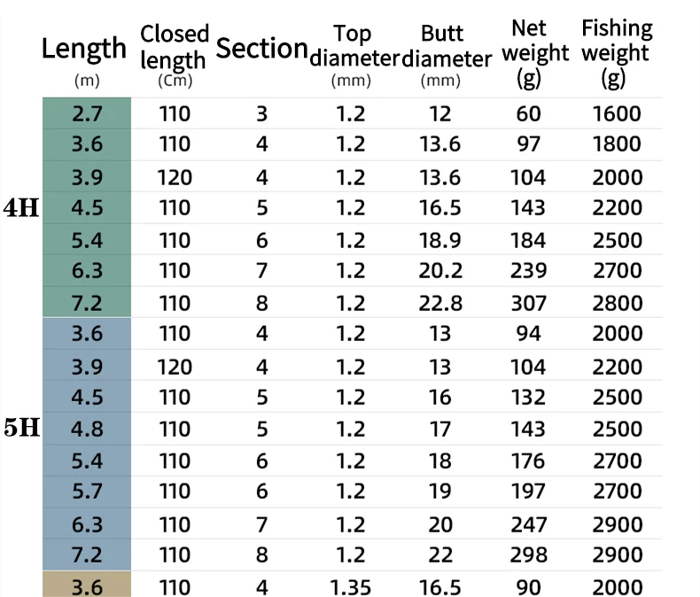
Task: Select the 5H row group label
Action: click(x=22, y=430)
